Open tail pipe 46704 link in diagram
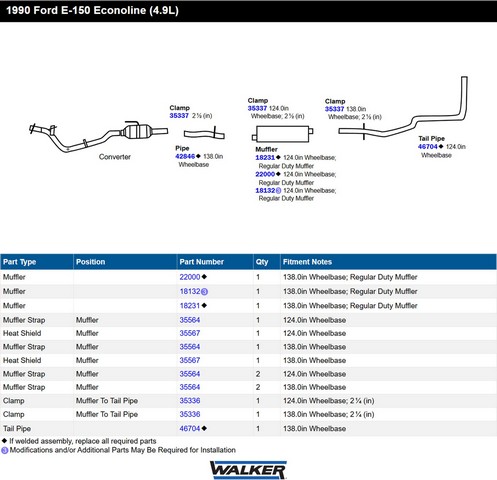The width and height of the screenshot is (497, 480). pyautogui.click(x=428, y=147)
